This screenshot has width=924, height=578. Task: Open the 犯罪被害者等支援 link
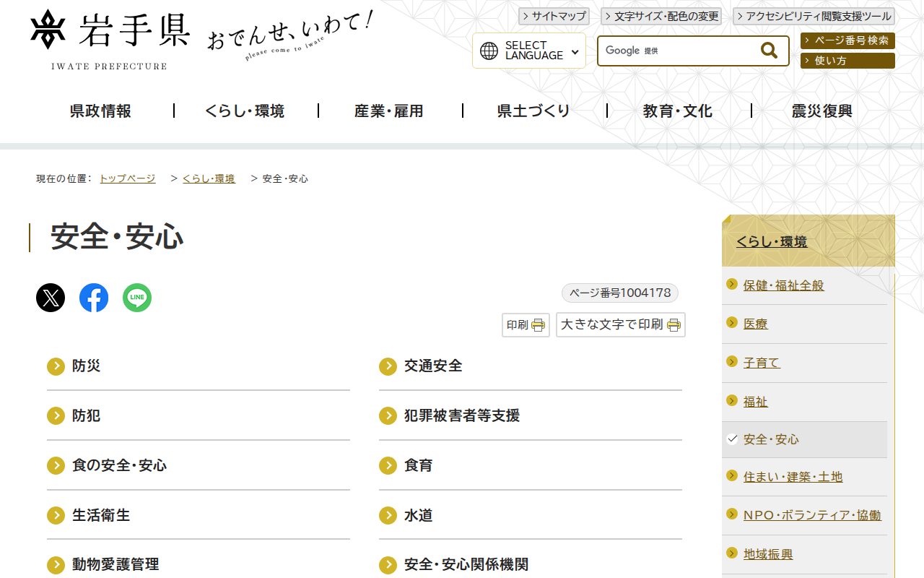[x=462, y=416]
